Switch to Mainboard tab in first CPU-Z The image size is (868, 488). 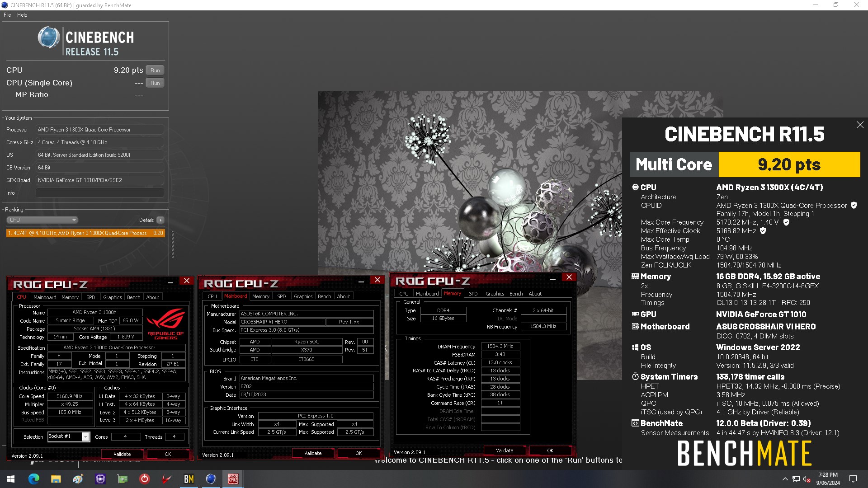(45, 297)
